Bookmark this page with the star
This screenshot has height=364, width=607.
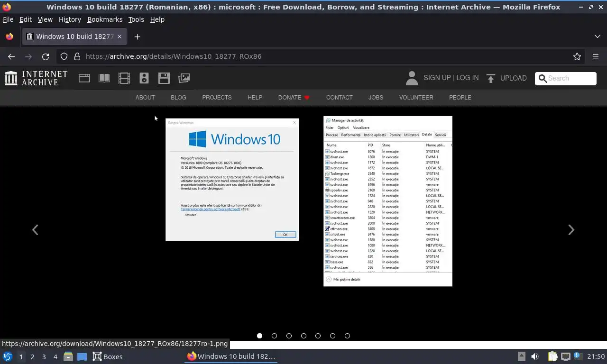577,56
